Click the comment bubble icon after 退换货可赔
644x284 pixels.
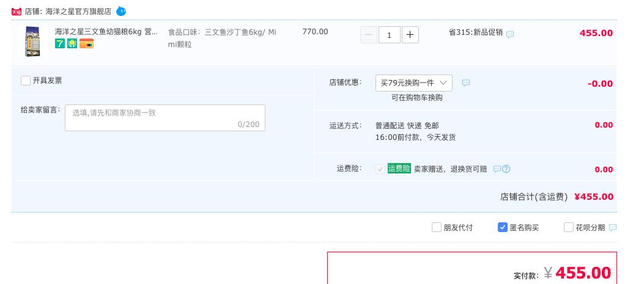tap(497, 169)
